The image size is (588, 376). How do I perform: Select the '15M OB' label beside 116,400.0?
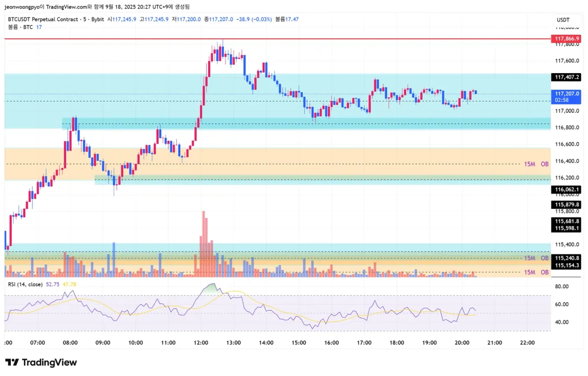[536, 164]
